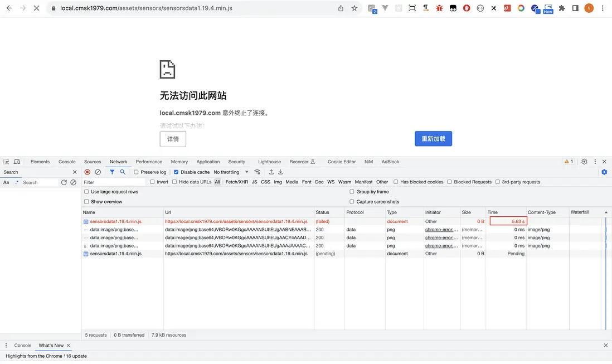Screen dimensions: 612x364
Task: Check Show overview option
Action: 86,202
